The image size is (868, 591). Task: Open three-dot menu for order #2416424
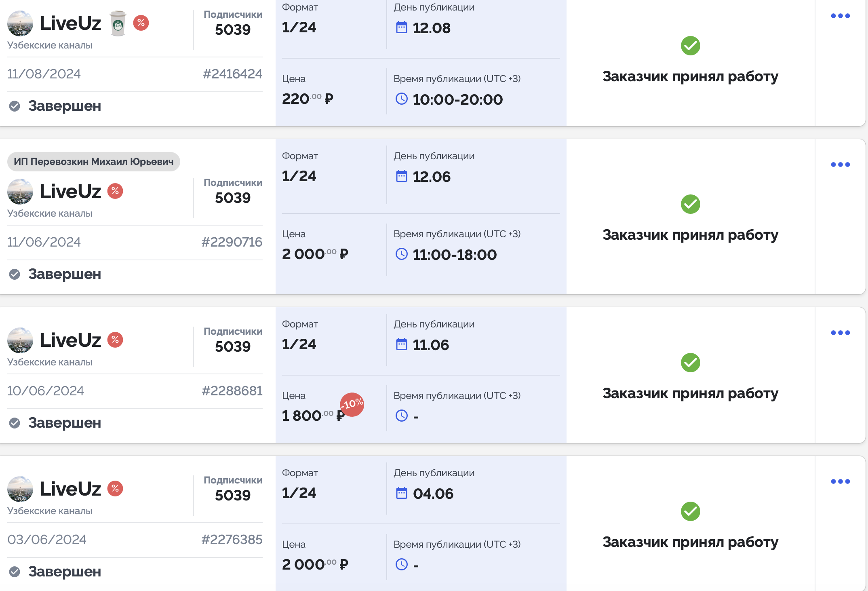840,16
